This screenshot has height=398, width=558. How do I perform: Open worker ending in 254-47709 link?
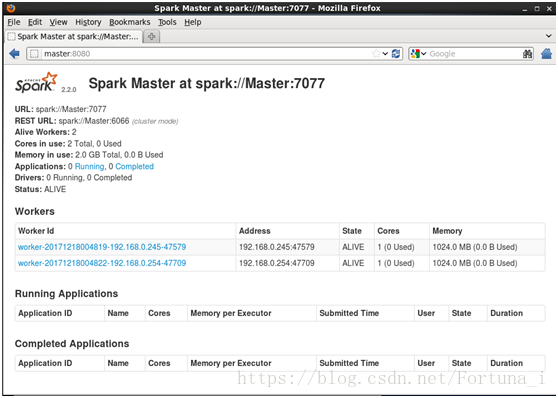pyautogui.click(x=102, y=263)
